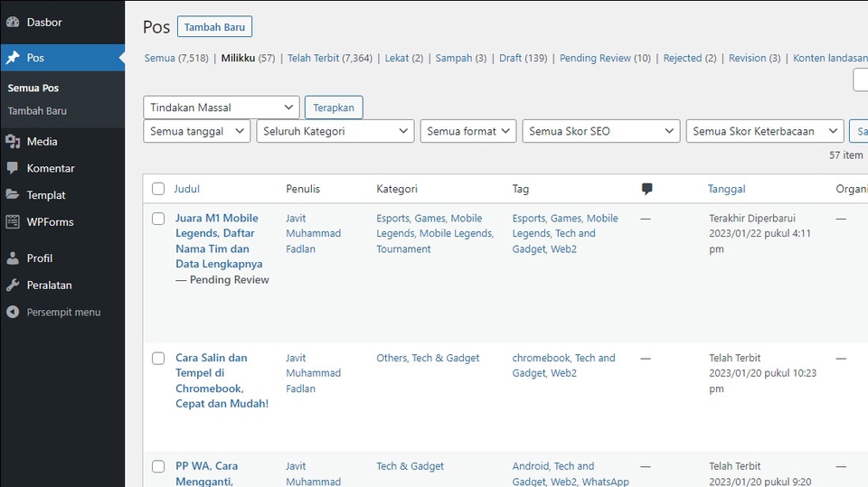The height and width of the screenshot is (487, 868).
Task: Open Templat menu item
Action: pyautogui.click(x=46, y=195)
